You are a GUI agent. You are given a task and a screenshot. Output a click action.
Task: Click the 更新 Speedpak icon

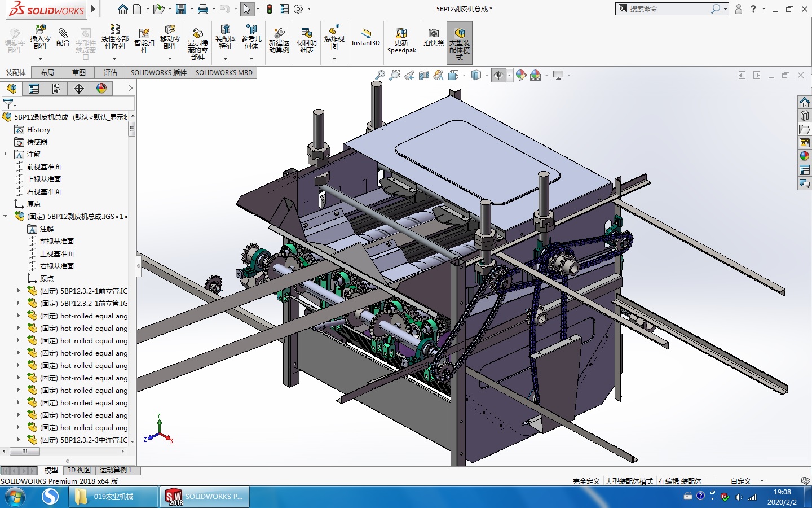pos(401,41)
